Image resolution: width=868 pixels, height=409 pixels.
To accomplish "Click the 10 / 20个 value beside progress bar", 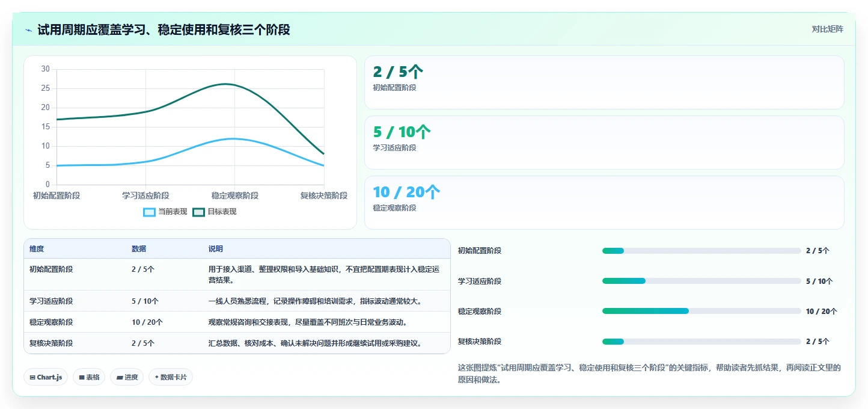I will pyautogui.click(x=822, y=311).
